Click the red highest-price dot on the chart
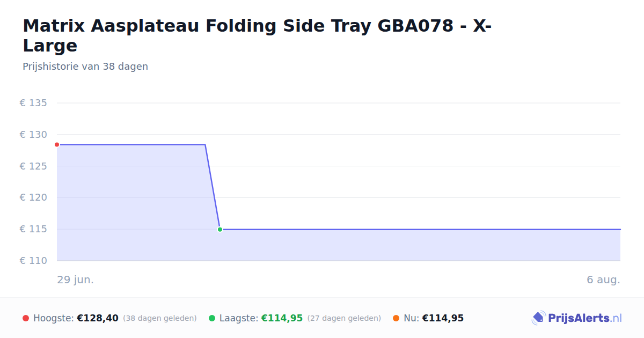644x338 pixels. (x=57, y=145)
